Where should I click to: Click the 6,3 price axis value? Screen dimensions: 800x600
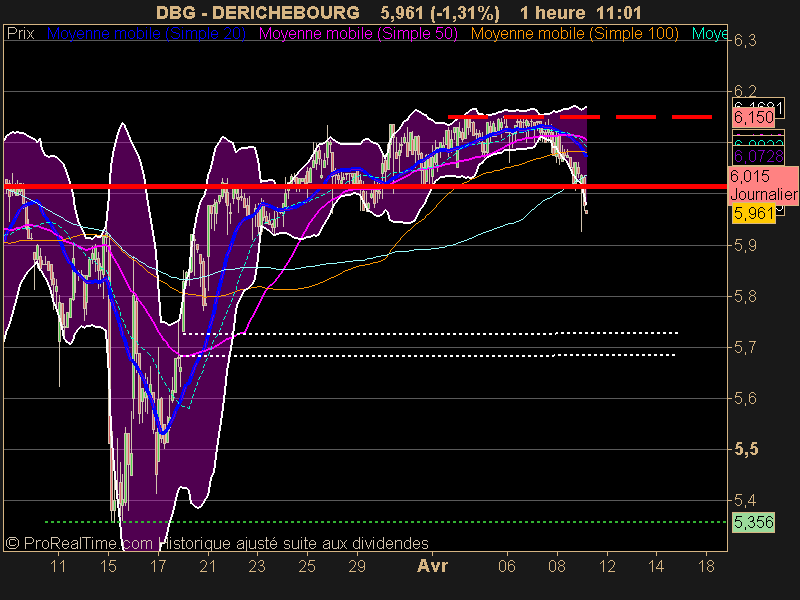[745, 40]
